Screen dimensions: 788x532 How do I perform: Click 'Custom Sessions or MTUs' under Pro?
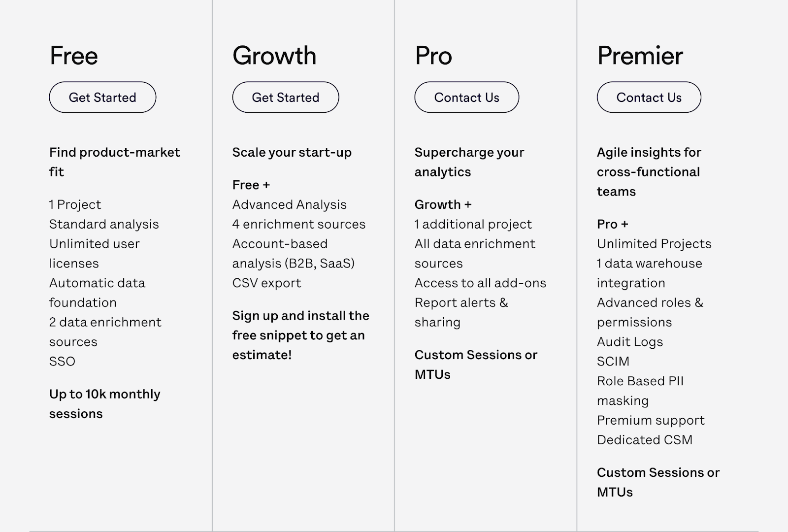[476, 365]
